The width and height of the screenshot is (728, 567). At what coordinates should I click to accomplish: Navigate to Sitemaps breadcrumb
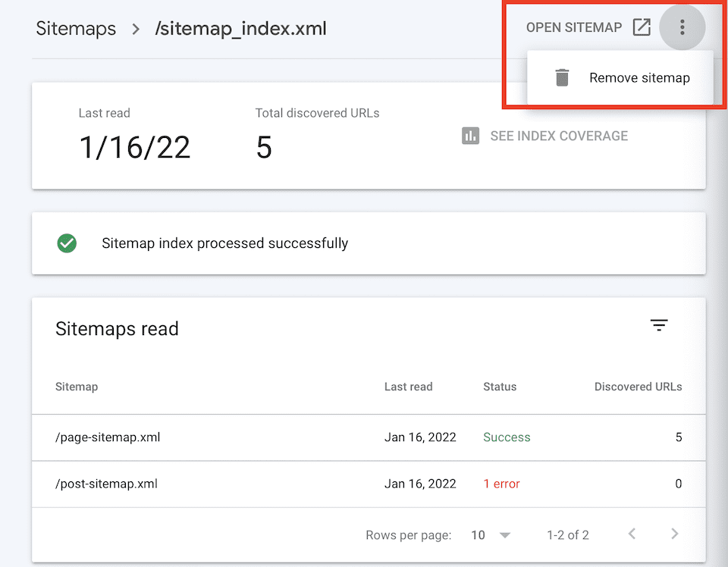click(76, 29)
